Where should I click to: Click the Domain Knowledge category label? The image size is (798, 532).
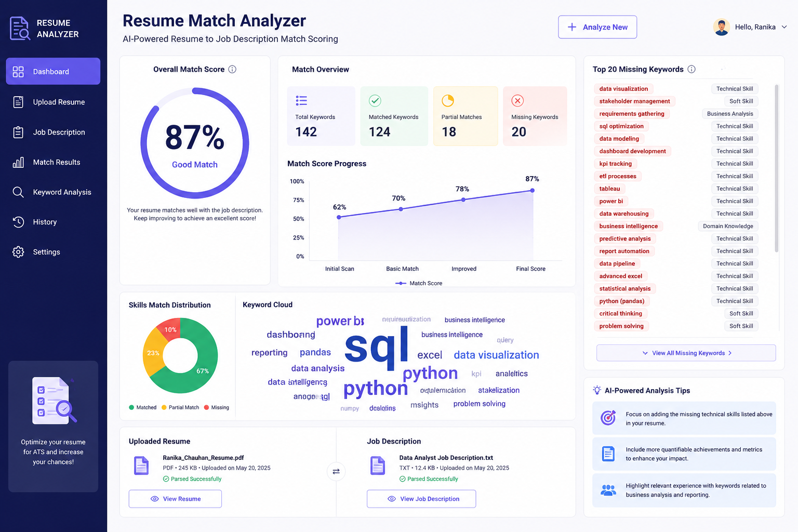click(x=728, y=226)
